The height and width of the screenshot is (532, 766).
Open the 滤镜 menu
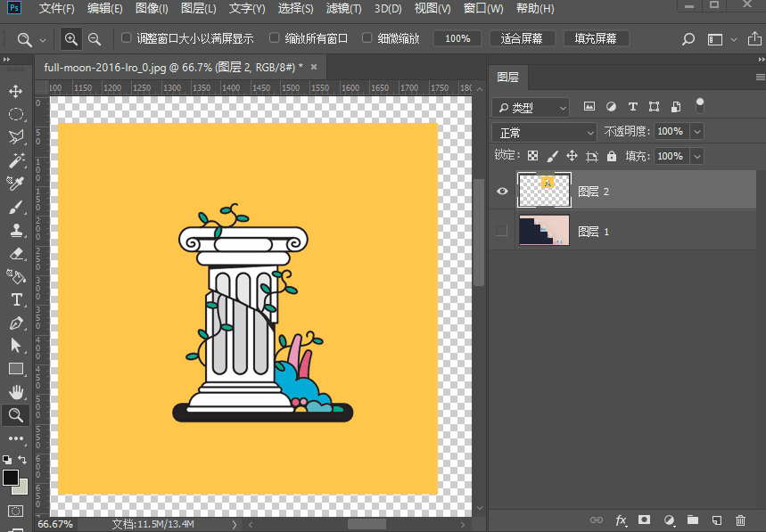[x=343, y=8]
